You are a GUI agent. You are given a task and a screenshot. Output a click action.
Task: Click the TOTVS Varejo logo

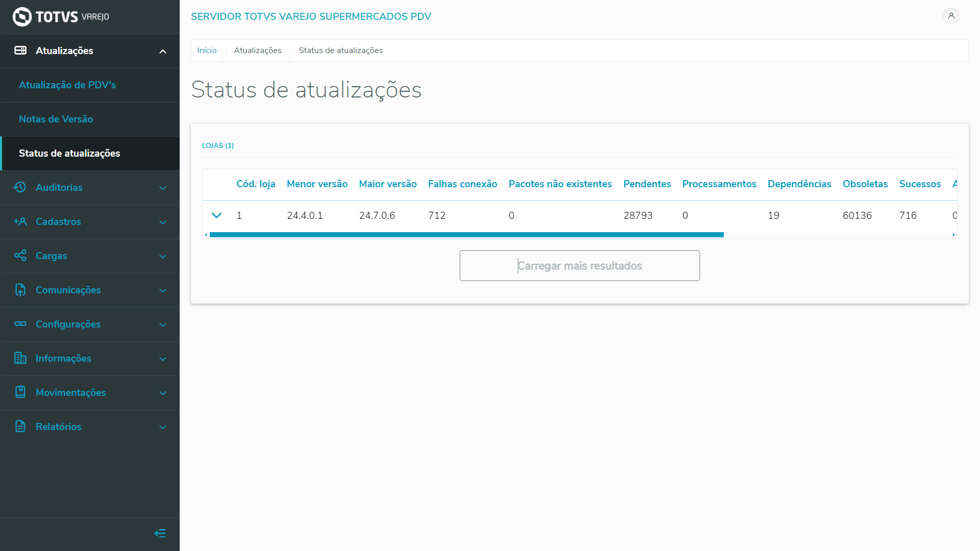61,17
